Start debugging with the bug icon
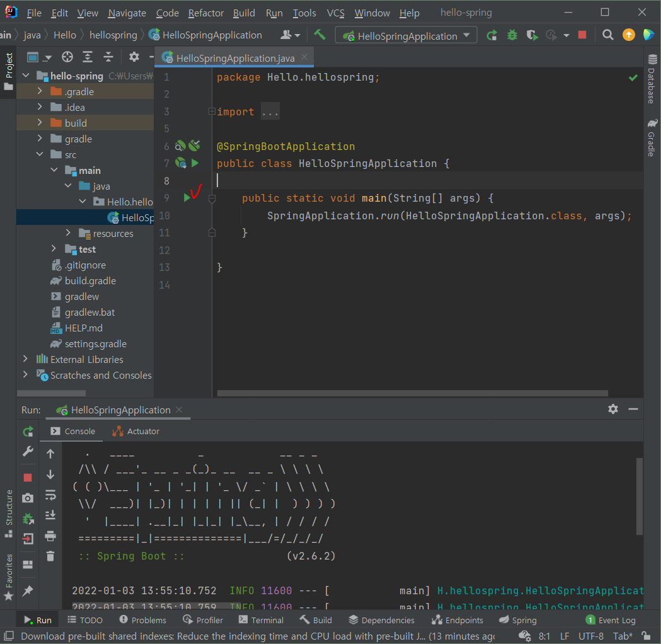The image size is (661, 644). click(x=512, y=35)
